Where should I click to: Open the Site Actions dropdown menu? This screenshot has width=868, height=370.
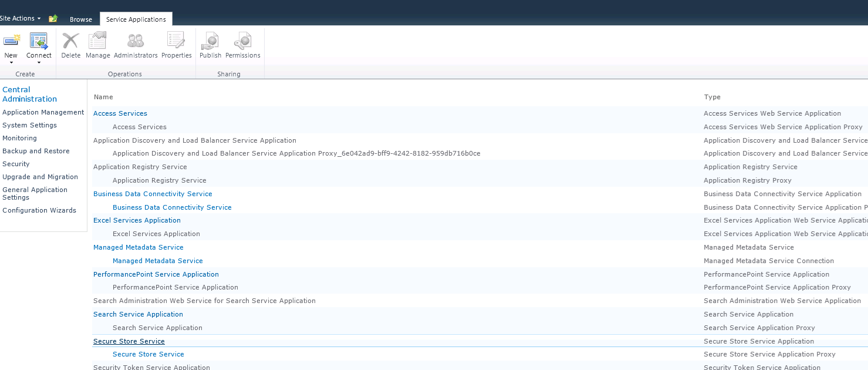coord(21,18)
